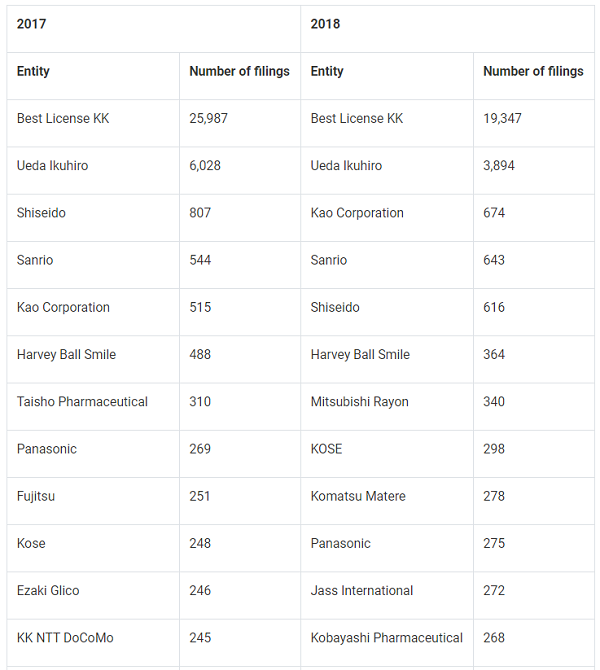
Task: Select the 2017 Entity column header
Action: point(33,71)
